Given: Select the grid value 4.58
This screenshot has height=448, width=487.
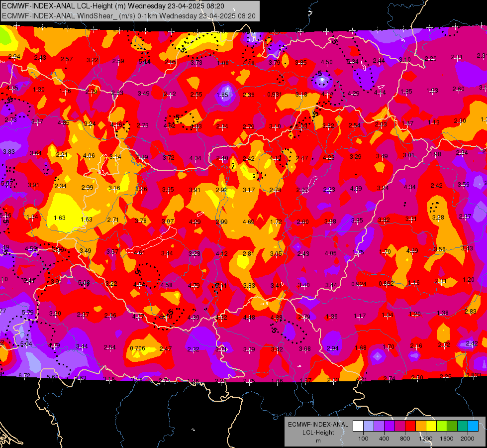Looking at the screenshot, I should pyautogui.click(x=167, y=285).
